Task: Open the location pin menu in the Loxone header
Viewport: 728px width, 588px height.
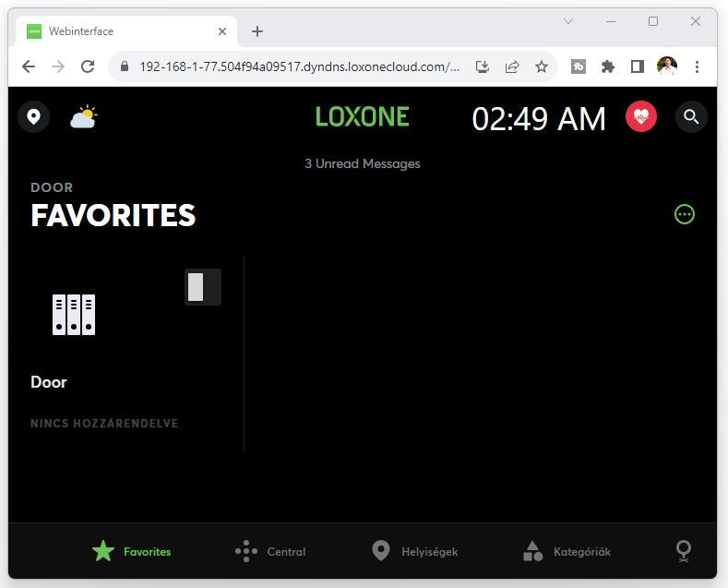Action: [33, 116]
